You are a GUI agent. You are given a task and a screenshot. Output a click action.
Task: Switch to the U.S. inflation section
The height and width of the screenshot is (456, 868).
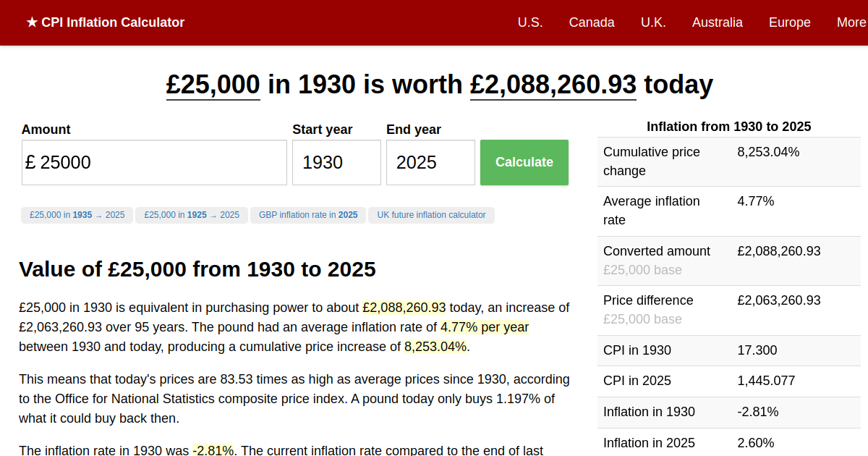pyautogui.click(x=530, y=22)
